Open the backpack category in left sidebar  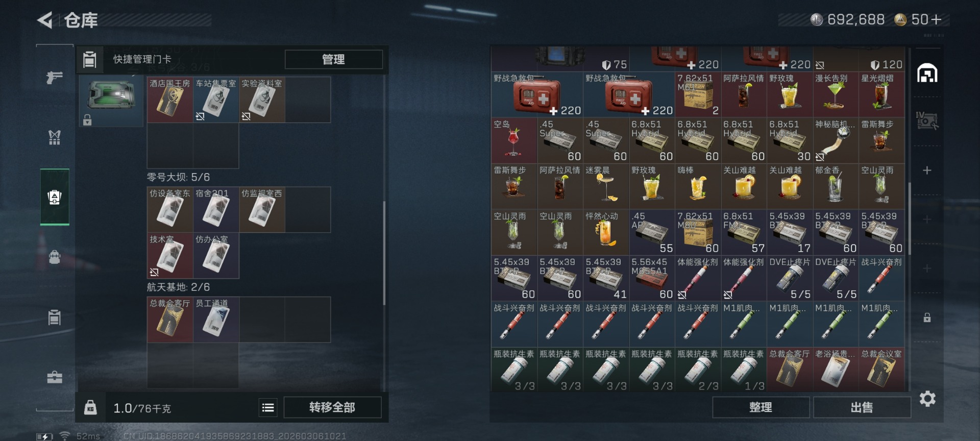(x=55, y=257)
